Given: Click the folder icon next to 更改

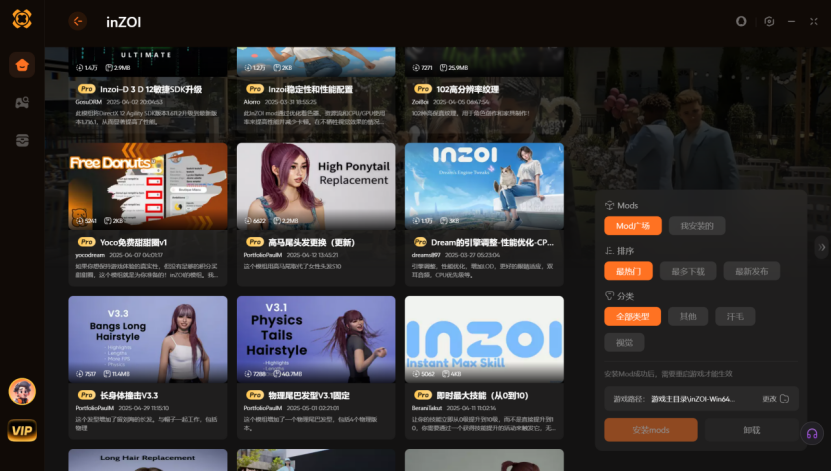Looking at the screenshot, I should 785,399.
